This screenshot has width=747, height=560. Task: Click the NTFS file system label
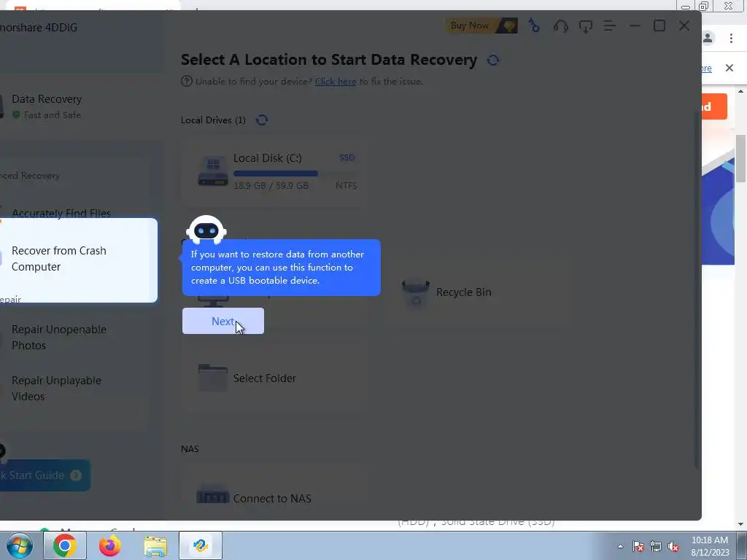346,186
